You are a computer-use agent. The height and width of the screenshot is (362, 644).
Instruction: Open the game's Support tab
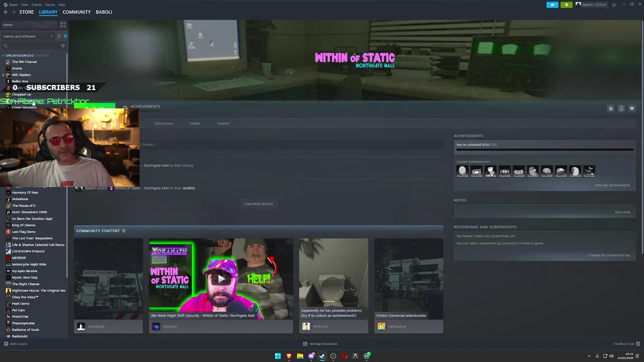(x=223, y=123)
